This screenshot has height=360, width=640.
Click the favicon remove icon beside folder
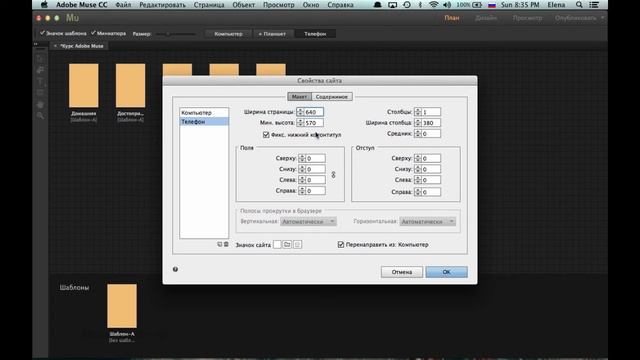[298, 244]
